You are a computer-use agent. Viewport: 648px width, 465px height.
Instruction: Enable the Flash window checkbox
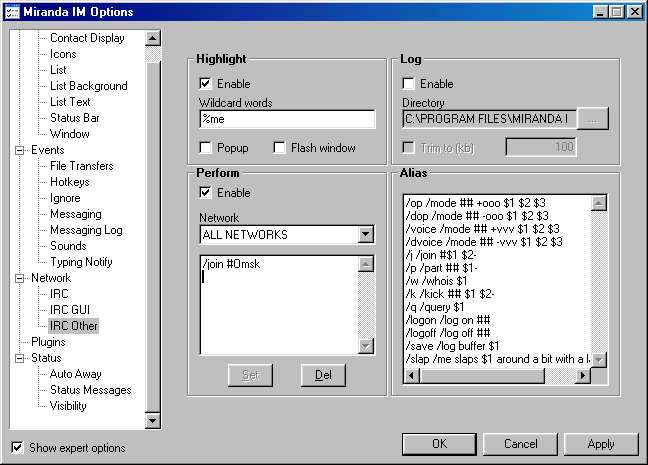pyautogui.click(x=279, y=148)
